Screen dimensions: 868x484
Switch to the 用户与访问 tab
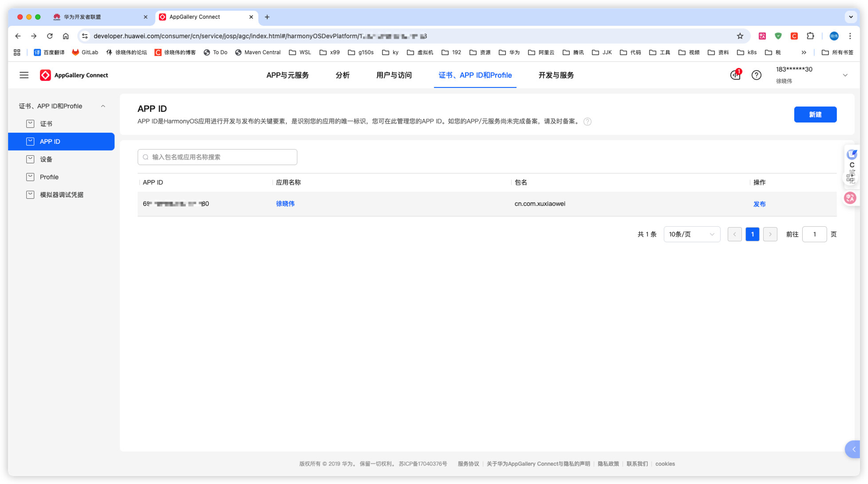(394, 75)
